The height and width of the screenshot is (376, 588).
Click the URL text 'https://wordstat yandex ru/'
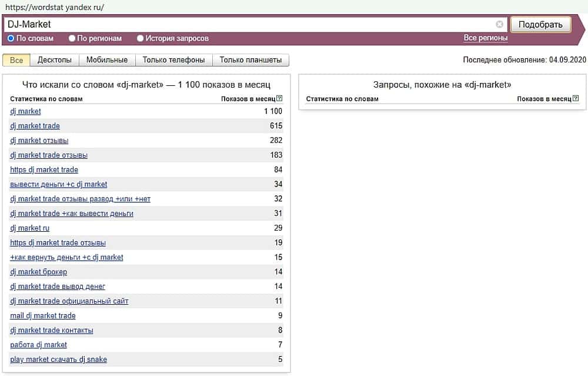(55, 7)
